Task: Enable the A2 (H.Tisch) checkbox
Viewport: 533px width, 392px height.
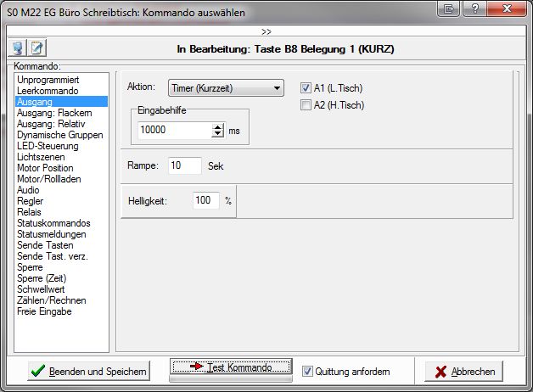Action: point(306,104)
